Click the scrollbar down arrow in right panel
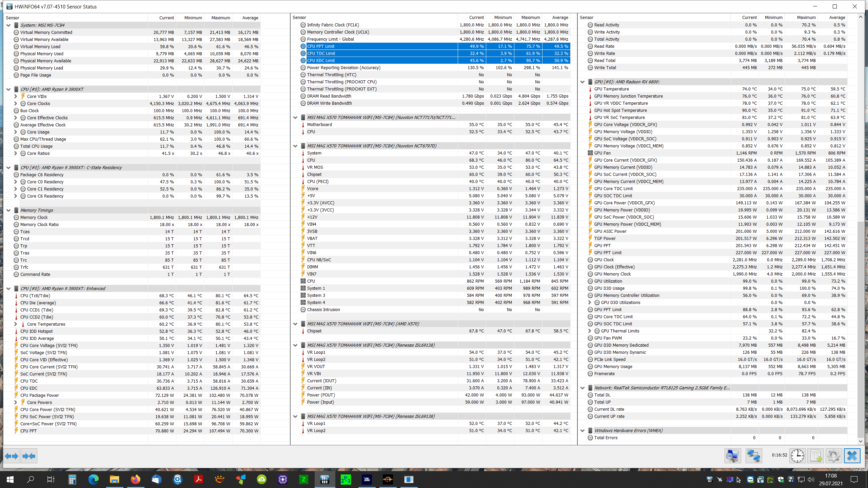 (861, 441)
